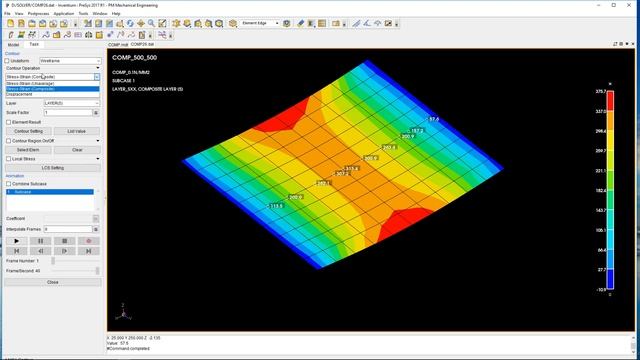This screenshot has width=640, height=360.
Task: Expand the Contour Region On/Off arrow
Action: coord(98,141)
